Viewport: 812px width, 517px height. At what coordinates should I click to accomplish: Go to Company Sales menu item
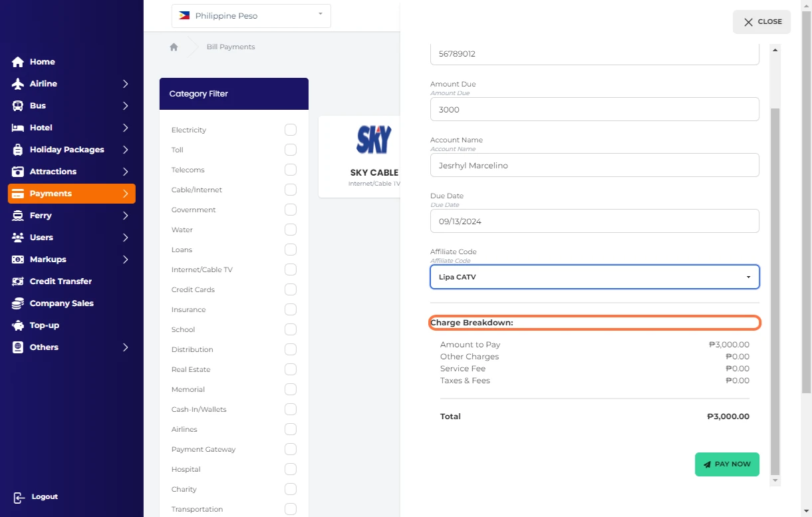coord(61,303)
